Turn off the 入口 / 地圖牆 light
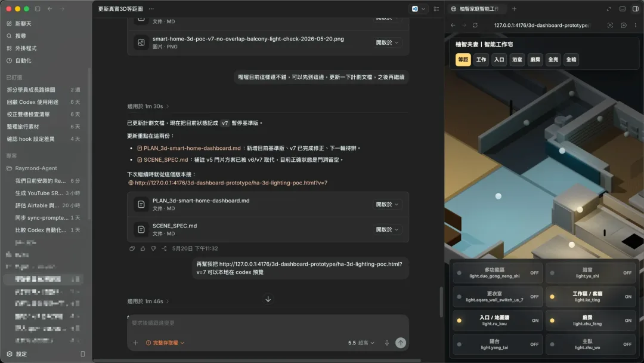Image resolution: width=644 pixels, height=363 pixels. [497, 321]
